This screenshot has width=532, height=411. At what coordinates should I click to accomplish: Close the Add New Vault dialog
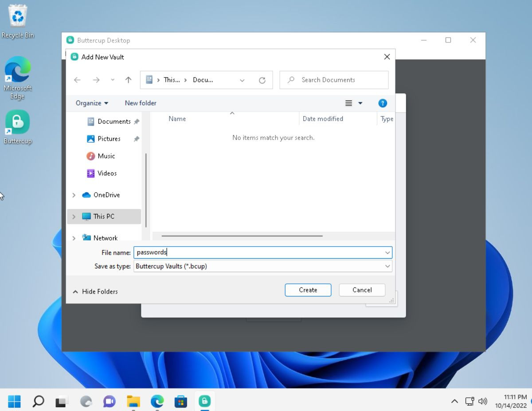coord(387,57)
